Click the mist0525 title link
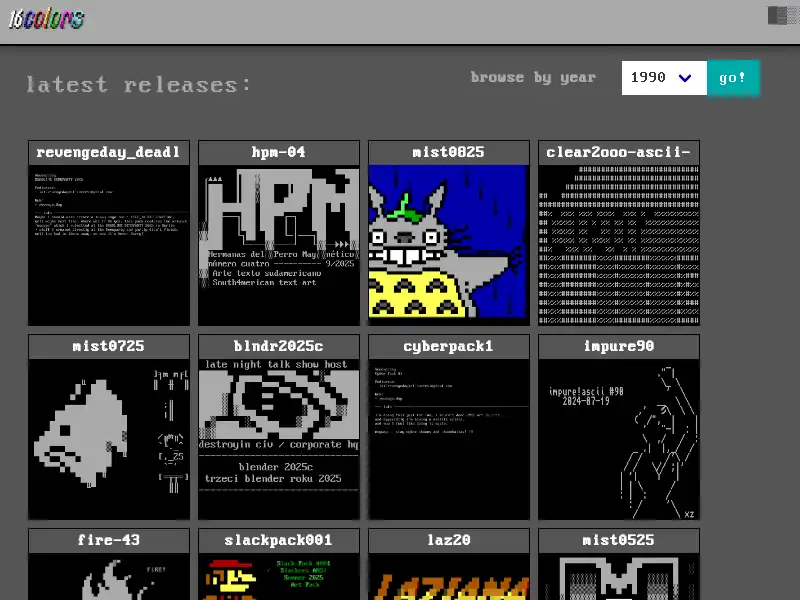The image size is (800, 600). pyautogui.click(x=618, y=540)
